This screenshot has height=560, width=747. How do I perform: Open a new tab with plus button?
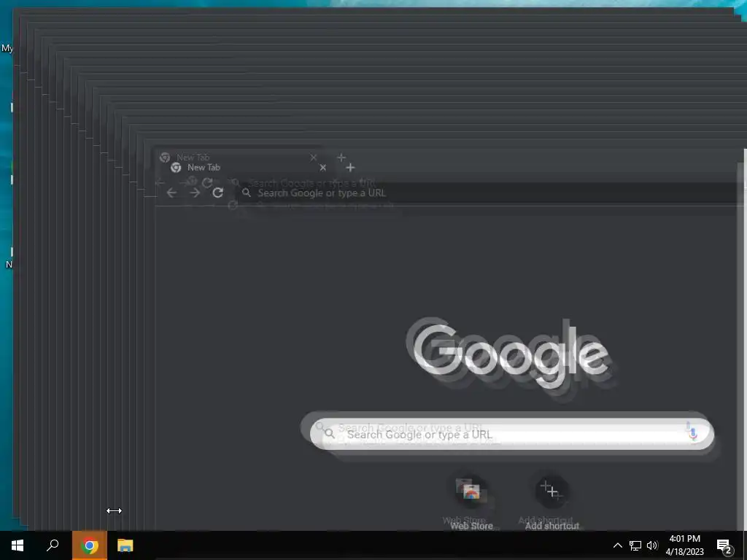point(350,168)
